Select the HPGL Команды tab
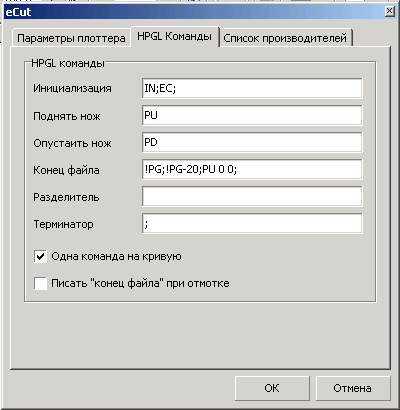 point(174,36)
